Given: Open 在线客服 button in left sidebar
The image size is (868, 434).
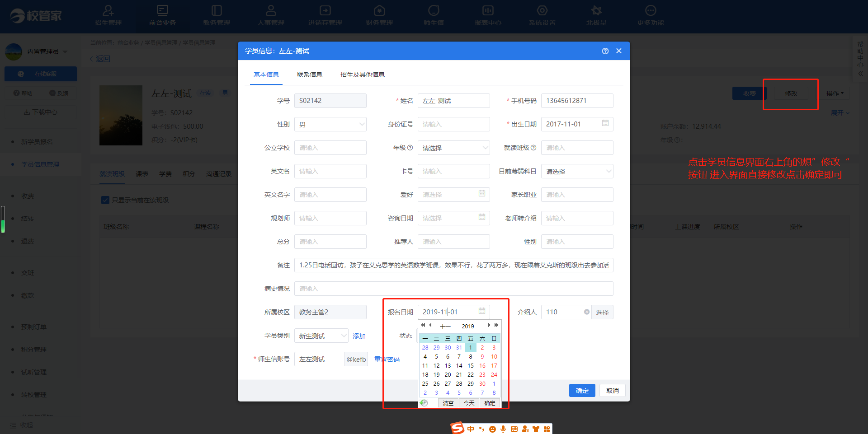Looking at the screenshot, I should (x=41, y=74).
